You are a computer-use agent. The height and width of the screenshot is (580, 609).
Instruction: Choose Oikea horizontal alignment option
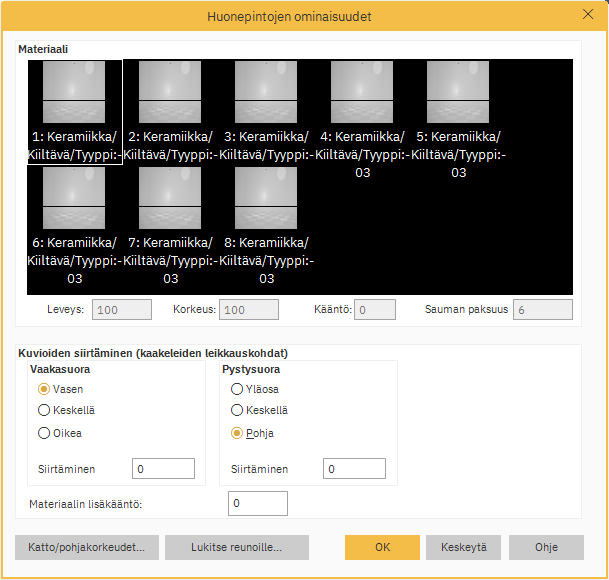pyautogui.click(x=44, y=433)
